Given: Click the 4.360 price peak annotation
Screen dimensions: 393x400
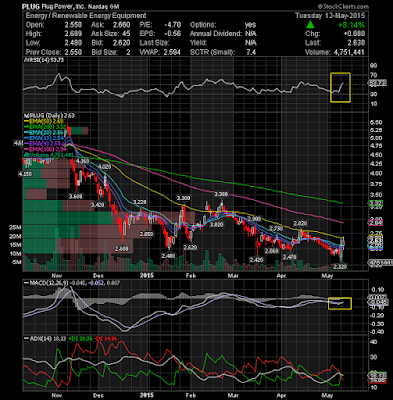Looking at the screenshot, I should click(82, 161).
